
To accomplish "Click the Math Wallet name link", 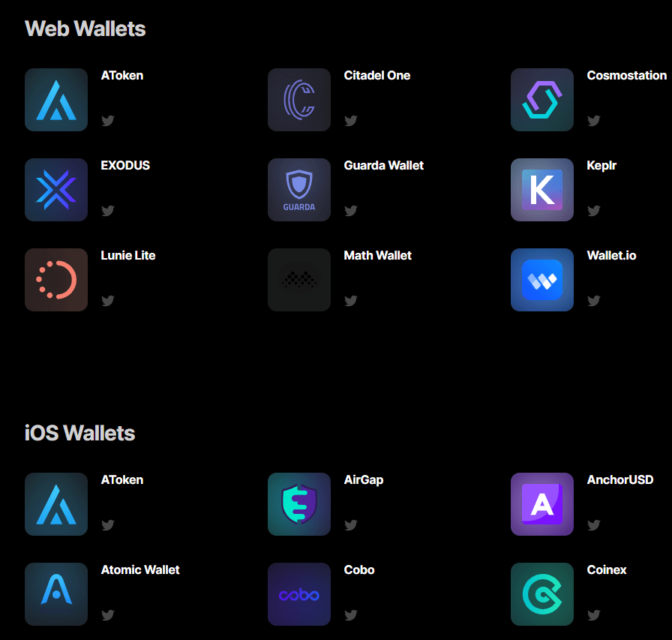I will [378, 256].
